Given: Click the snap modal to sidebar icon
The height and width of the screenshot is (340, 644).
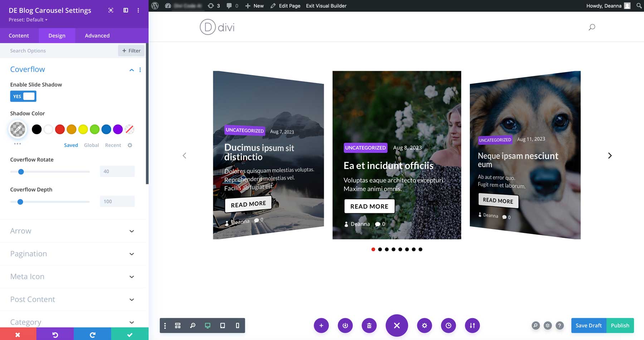Looking at the screenshot, I should (x=126, y=10).
